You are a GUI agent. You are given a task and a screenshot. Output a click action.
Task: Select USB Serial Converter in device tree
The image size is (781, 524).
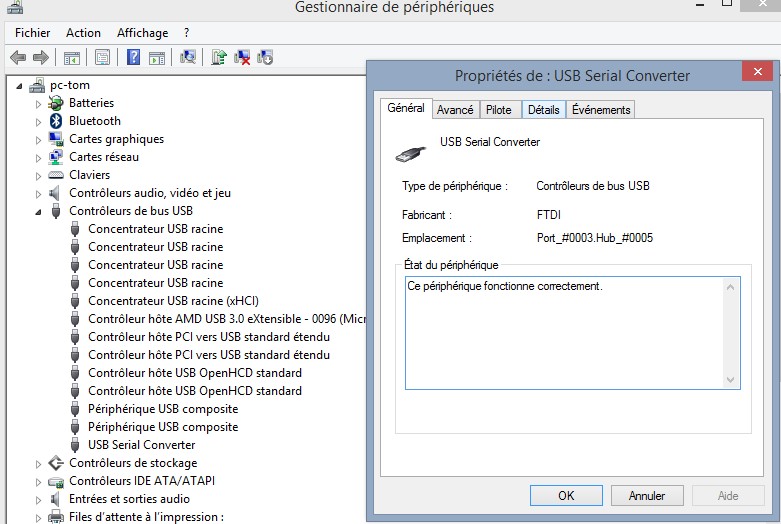click(x=141, y=445)
